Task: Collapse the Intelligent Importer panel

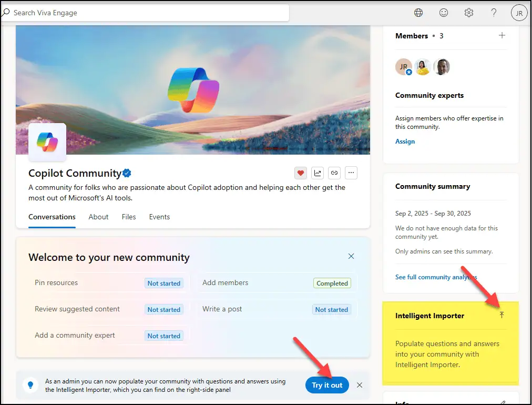Action: click(502, 315)
